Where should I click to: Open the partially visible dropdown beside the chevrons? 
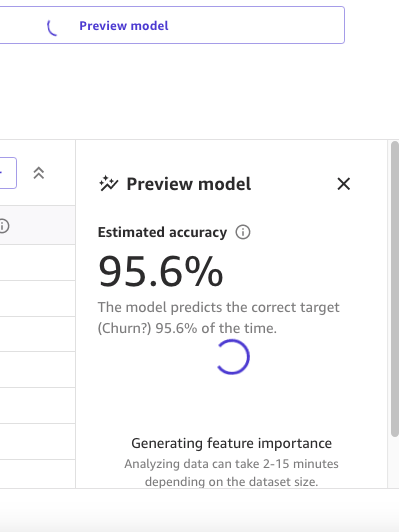8,173
